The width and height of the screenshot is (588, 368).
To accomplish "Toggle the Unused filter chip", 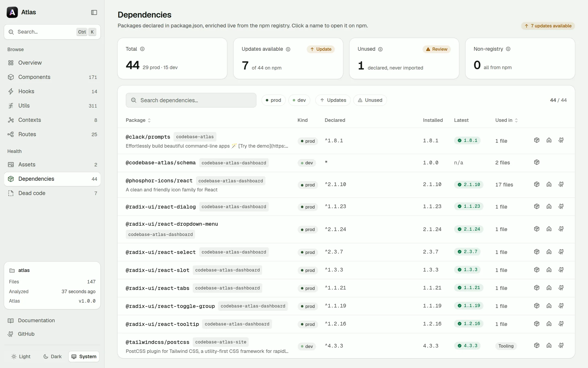I will [x=370, y=100].
